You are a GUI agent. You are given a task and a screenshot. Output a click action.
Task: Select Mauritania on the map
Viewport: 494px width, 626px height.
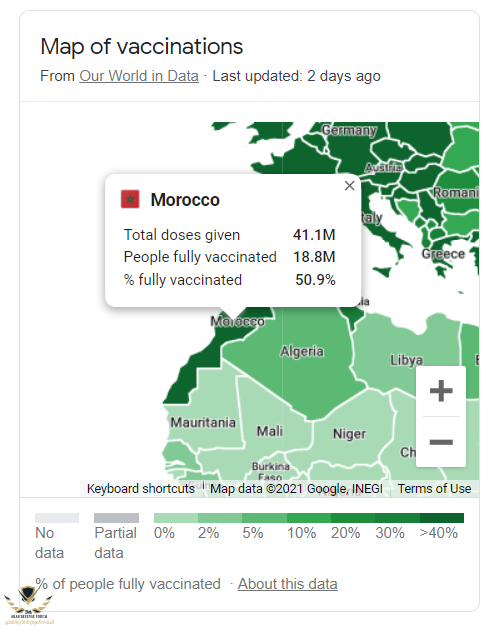[203, 422]
